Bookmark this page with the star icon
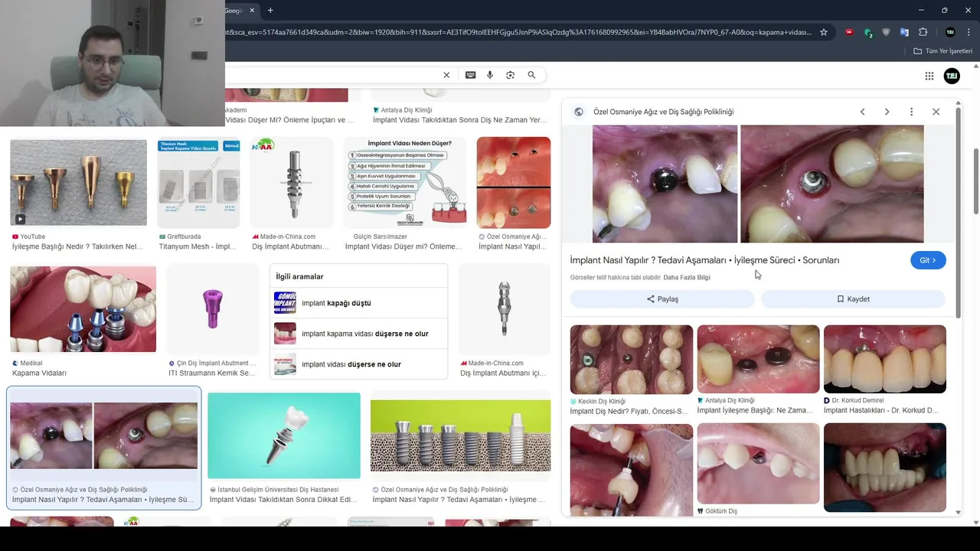Screen dimensions: 980x551 824,32
